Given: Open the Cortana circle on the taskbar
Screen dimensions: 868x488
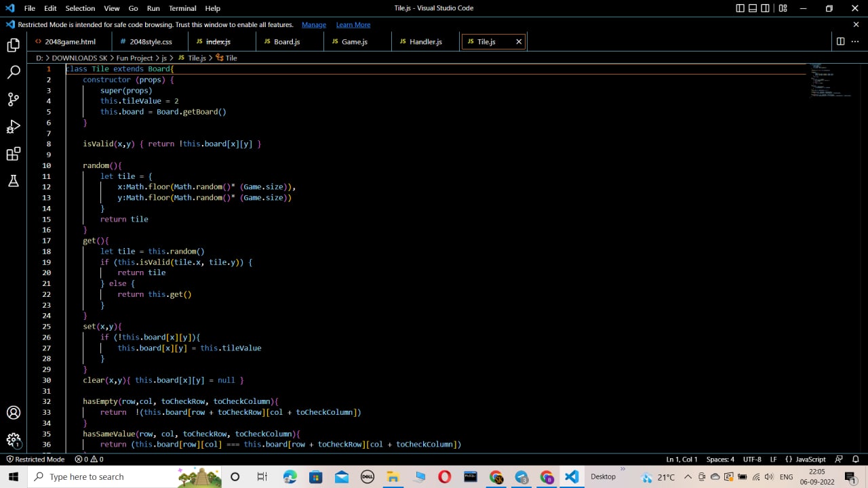Looking at the screenshot, I should click(x=235, y=476).
